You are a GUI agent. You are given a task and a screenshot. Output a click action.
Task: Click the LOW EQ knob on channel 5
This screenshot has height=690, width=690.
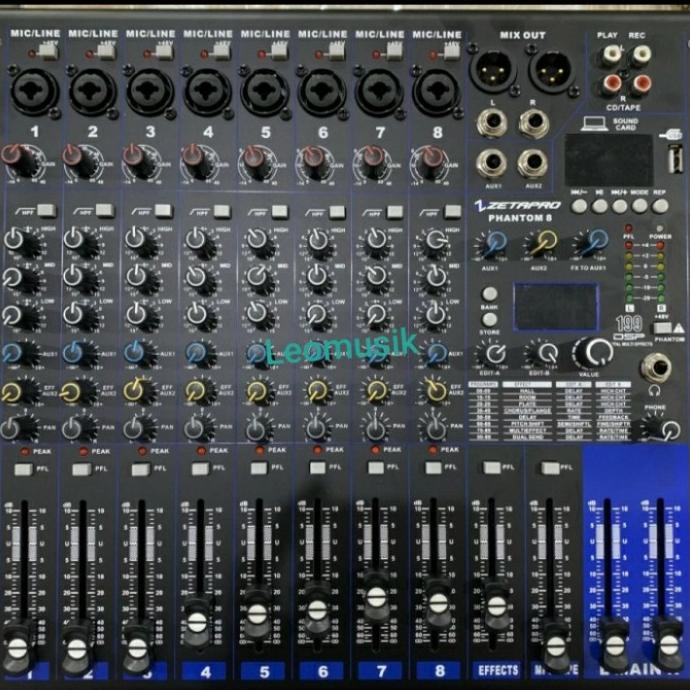coord(257,314)
